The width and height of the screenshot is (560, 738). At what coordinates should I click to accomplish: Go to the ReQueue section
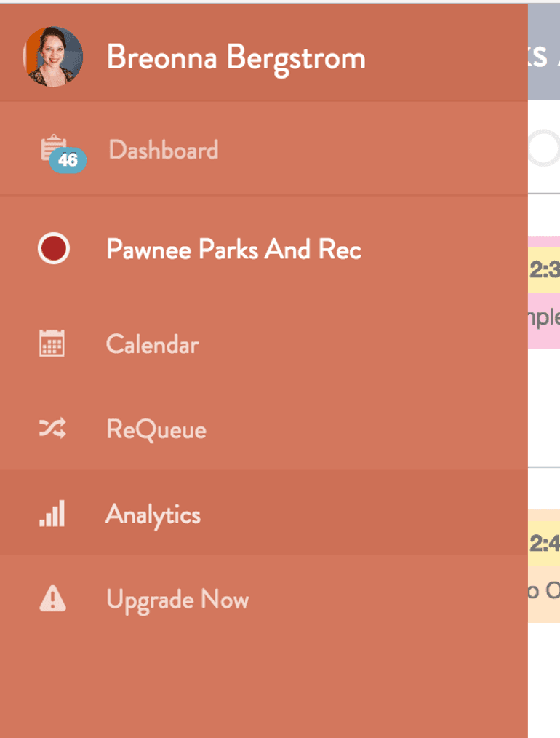click(156, 429)
